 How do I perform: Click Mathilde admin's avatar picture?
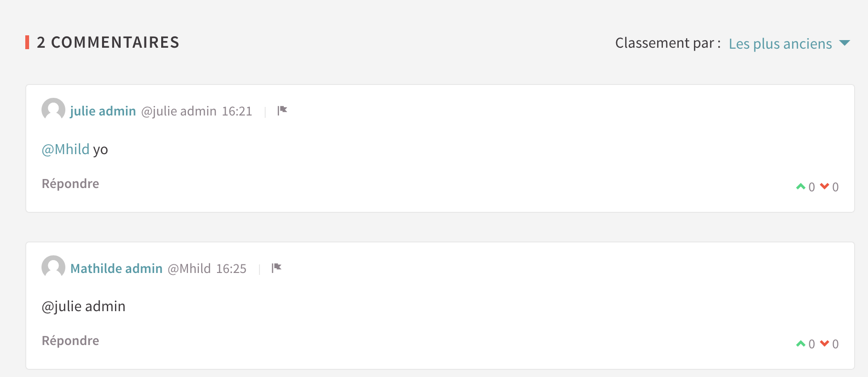click(53, 267)
